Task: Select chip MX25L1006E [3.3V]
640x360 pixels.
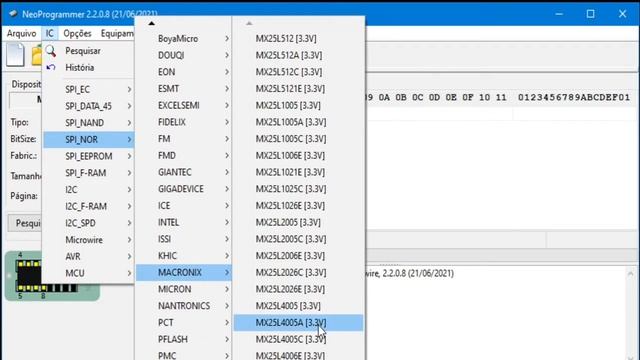Action: (x=298, y=156)
